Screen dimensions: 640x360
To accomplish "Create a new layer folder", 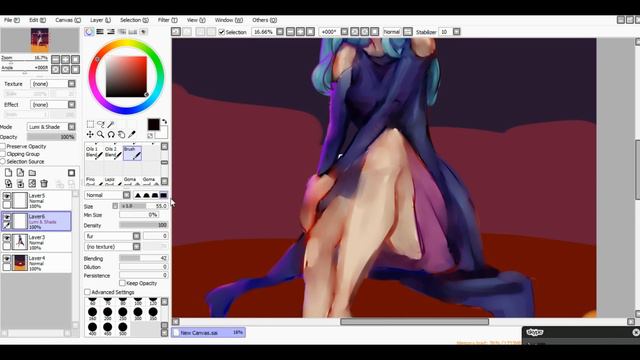I will pyautogui.click(x=32, y=173).
